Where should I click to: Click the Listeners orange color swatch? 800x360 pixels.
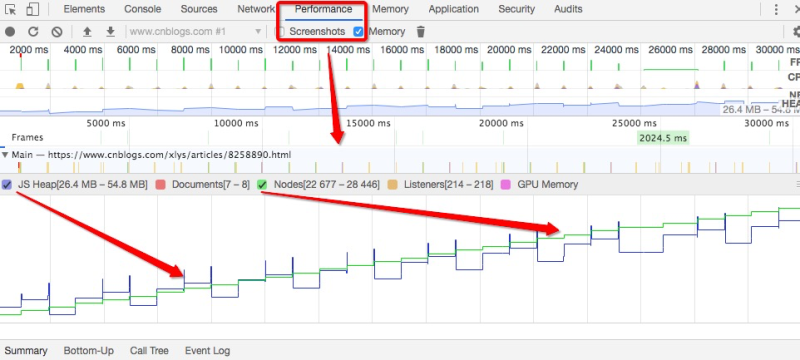coord(392,185)
